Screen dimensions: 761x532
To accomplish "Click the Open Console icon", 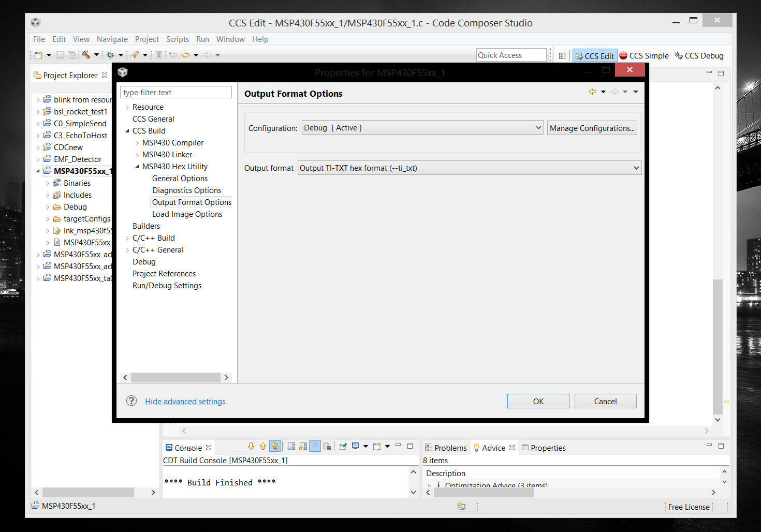I will [377, 446].
